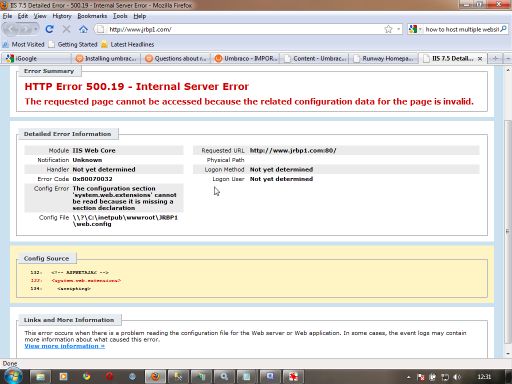This screenshot has width=512, height=384.
Task: Open a new tab with plus button
Action: [496, 58]
